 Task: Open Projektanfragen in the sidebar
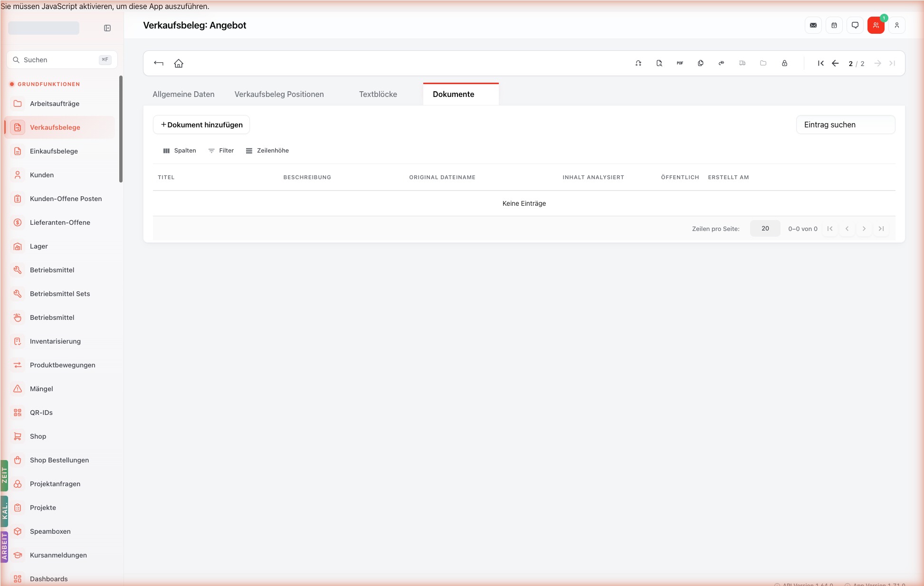[60, 484]
